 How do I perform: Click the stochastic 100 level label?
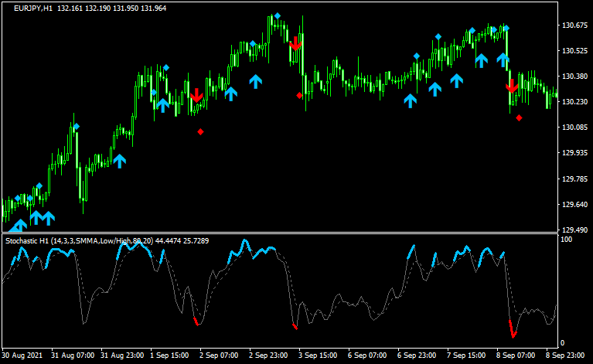click(x=566, y=241)
